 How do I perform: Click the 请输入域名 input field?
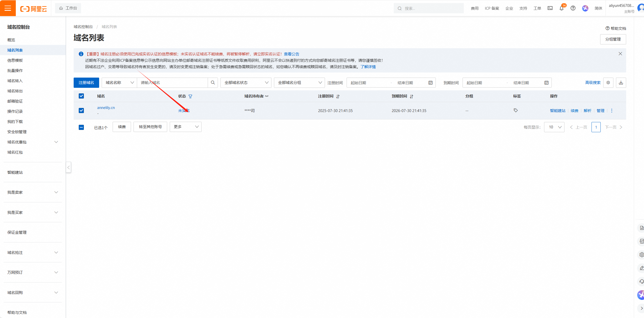point(172,83)
